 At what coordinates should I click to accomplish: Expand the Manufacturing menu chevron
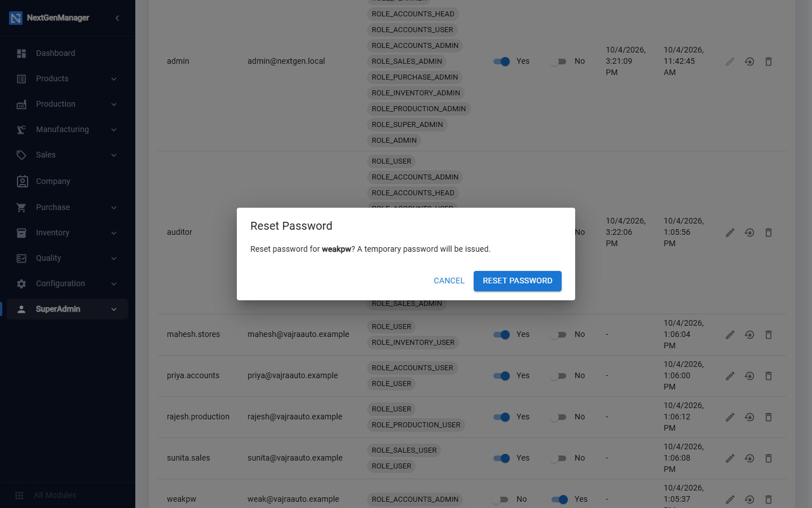[x=114, y=130]
